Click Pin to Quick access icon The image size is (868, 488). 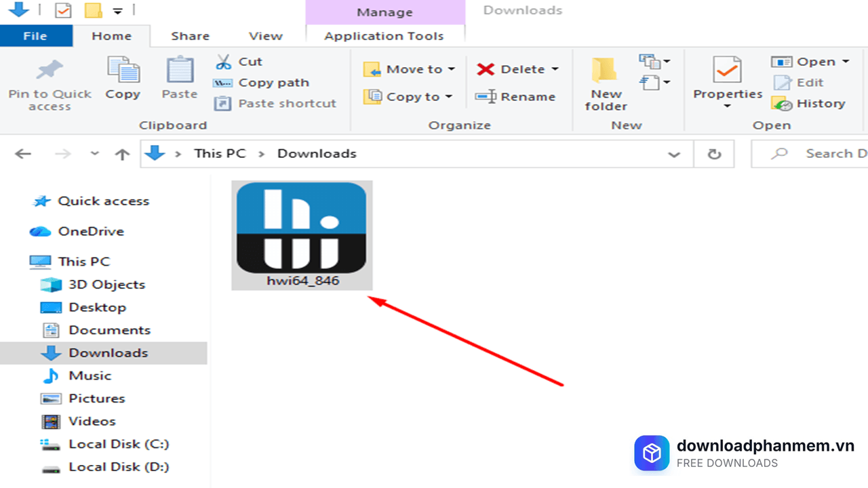50,70
